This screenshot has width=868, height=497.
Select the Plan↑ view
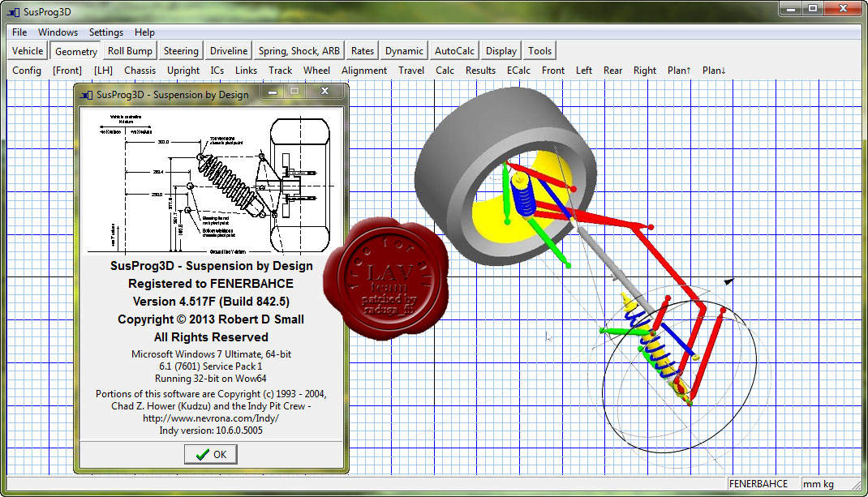679,71
